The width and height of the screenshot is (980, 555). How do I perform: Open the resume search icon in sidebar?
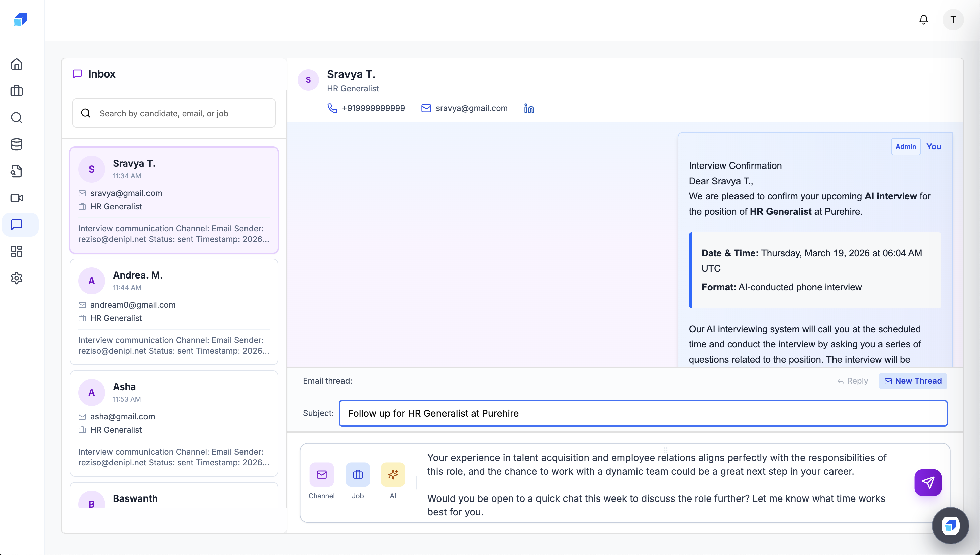click(x=16, y=171)
